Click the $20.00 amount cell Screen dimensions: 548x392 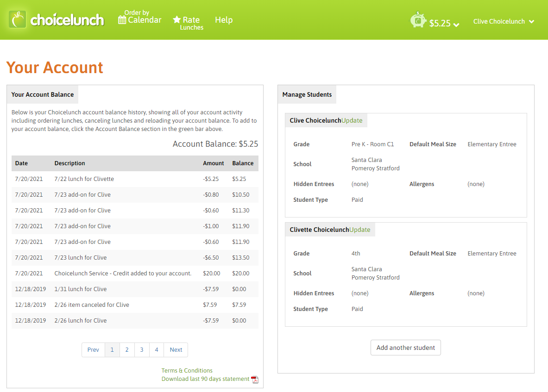coord(211,274)
